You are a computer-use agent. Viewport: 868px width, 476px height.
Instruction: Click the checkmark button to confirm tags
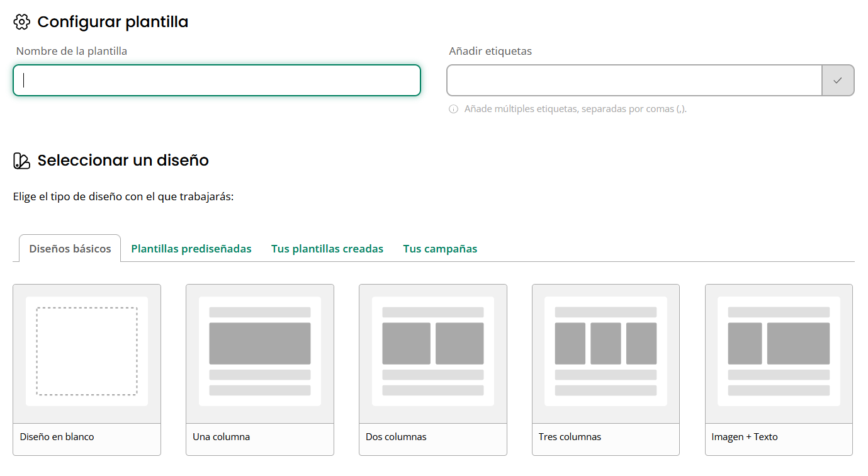point(838,81)
